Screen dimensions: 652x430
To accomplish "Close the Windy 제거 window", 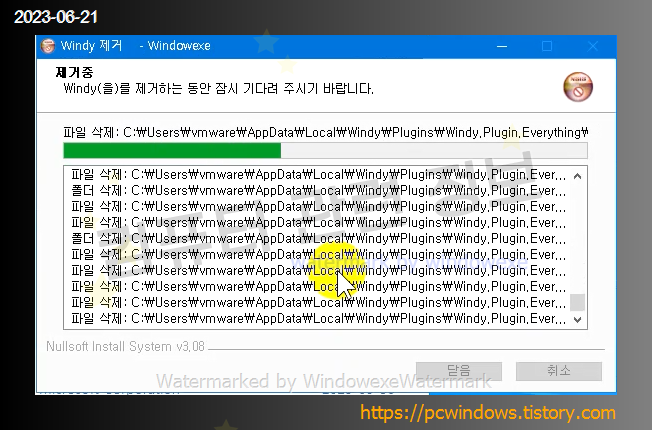I will pyautogui.click(x=593, y=46).
